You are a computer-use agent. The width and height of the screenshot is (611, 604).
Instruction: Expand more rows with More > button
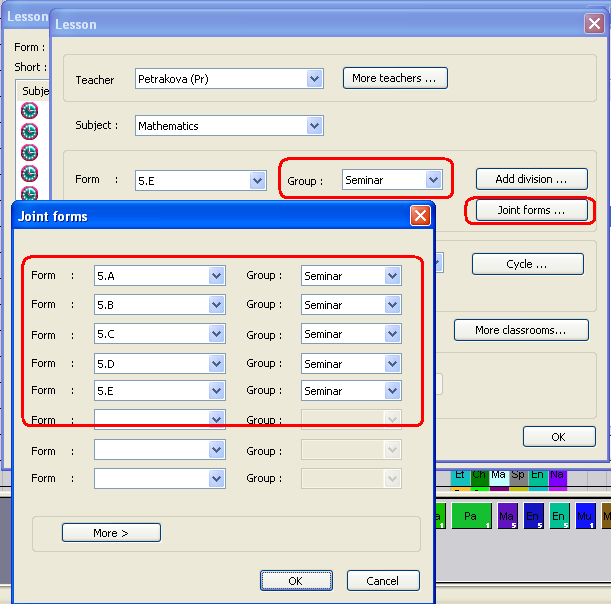tap(111, 533)
